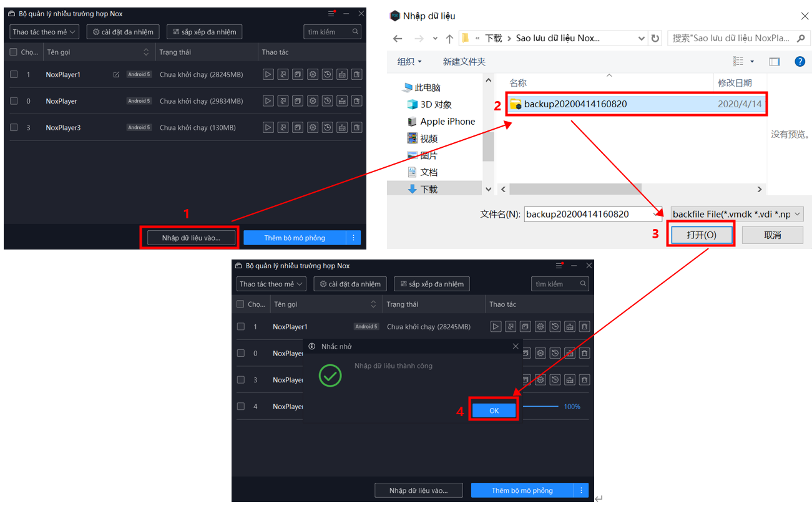Open the backfile File type dropdown
Image resolution: width=812 pixels, height=514 pixels.
[x=736, y=214]
